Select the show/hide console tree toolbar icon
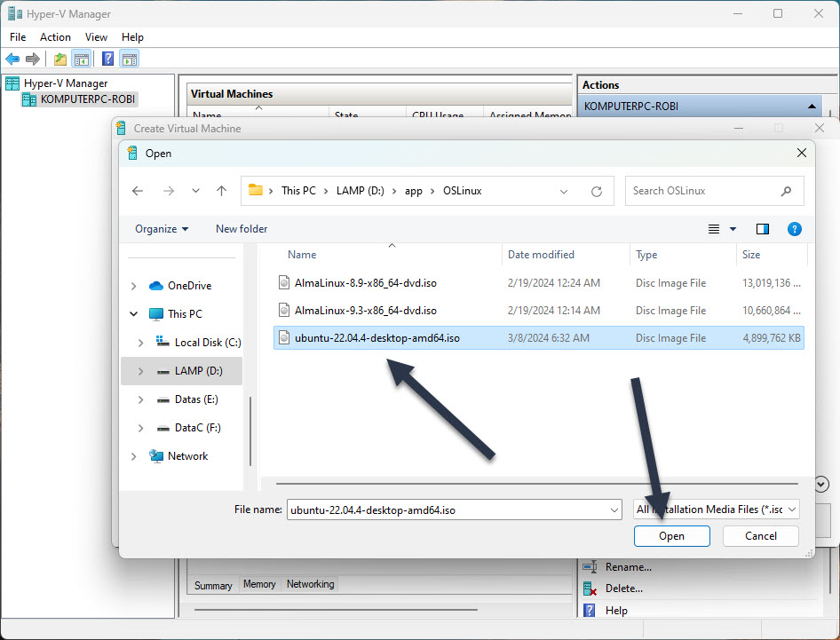840x640 pixels. click(83, 59)
